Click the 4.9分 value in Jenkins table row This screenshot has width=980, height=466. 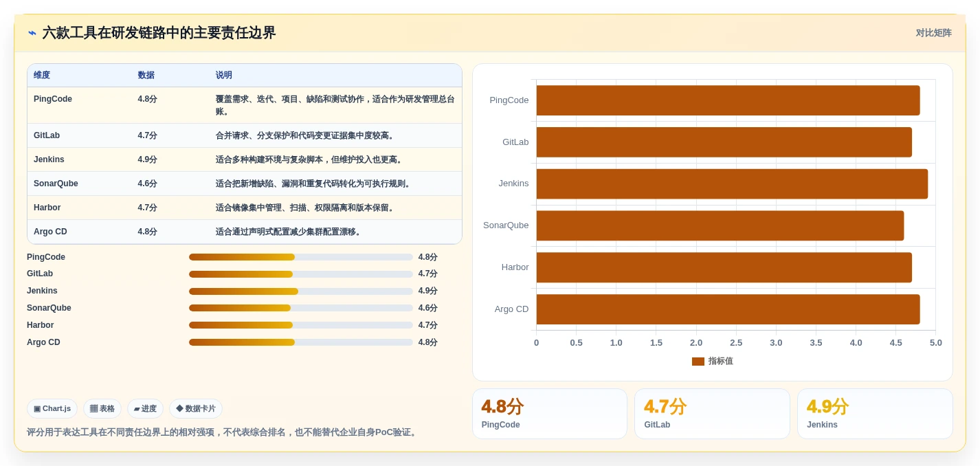[147, 159]
